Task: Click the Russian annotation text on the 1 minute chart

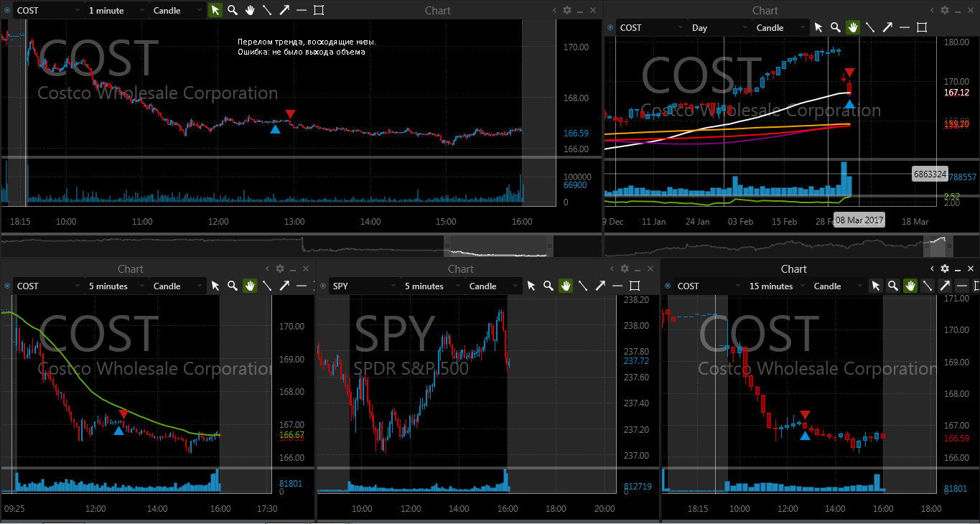Action: [x=307, y=47]
